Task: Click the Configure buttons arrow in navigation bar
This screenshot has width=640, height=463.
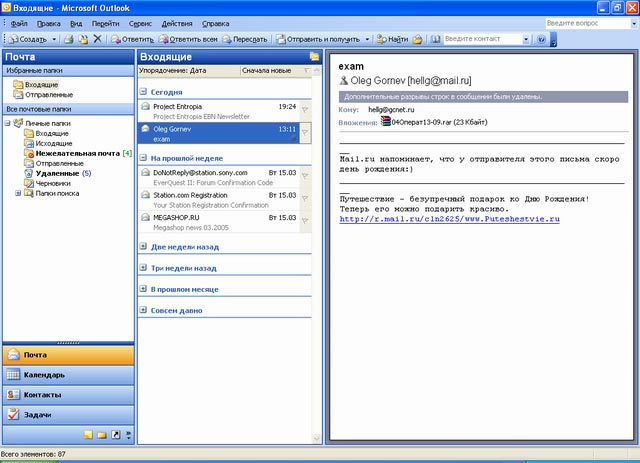Action: point(129,435)
